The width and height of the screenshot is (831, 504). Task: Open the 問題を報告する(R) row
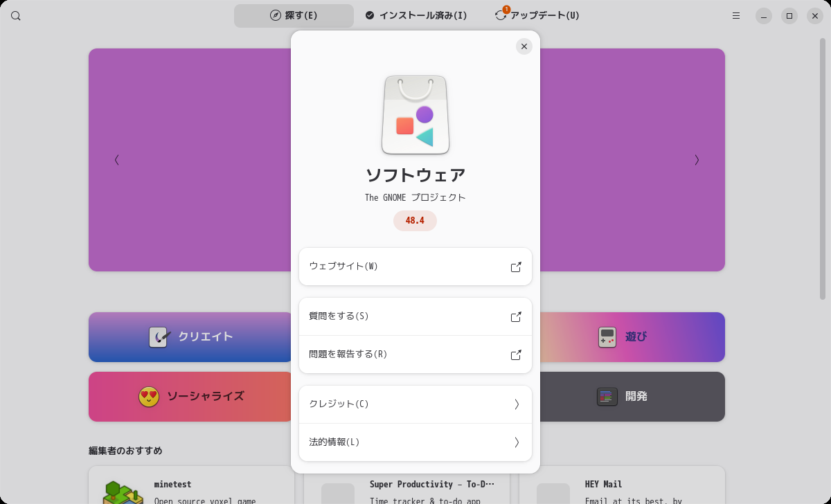tap(415, 354)
